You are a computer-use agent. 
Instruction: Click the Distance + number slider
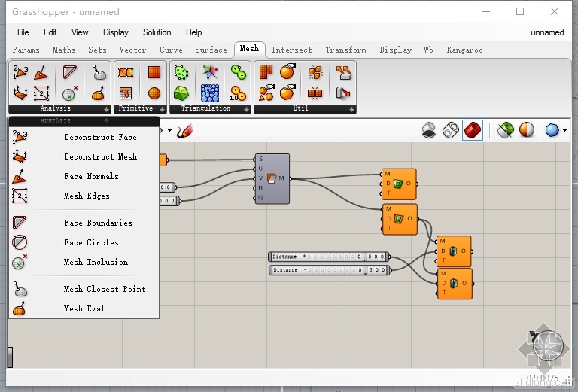(328, 257)
